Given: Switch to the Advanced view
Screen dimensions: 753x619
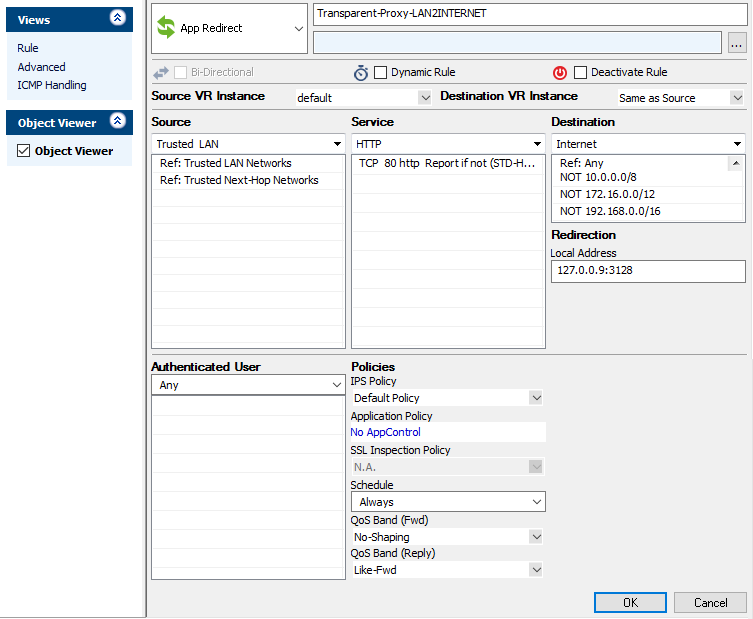Looking at the screenshot, I should point(41,67).
